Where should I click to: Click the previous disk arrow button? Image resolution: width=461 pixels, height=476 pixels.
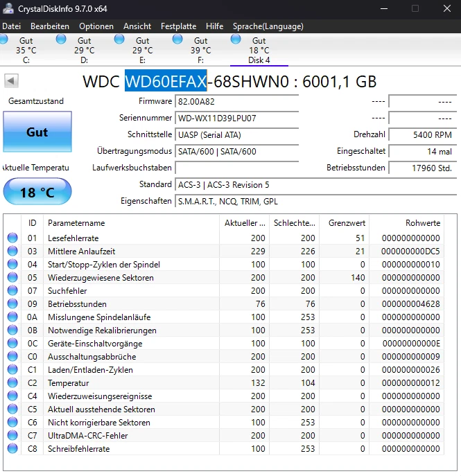(10, 81)
